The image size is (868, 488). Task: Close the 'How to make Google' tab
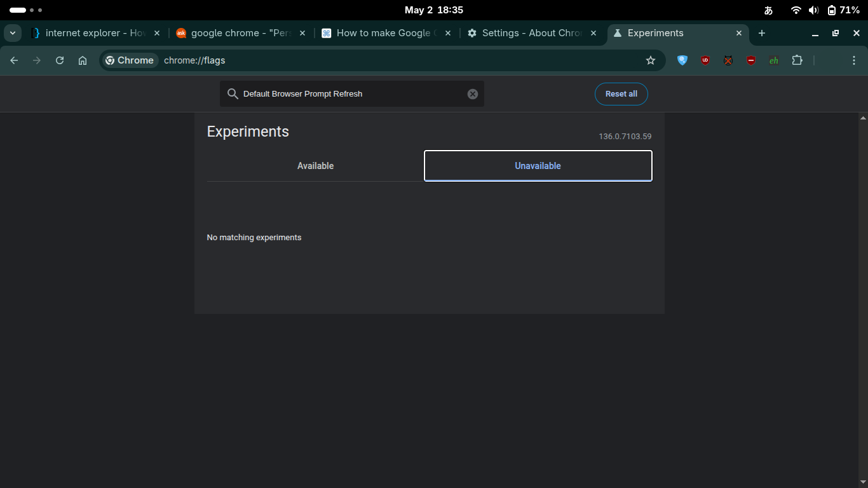click(x=448, y=33)
